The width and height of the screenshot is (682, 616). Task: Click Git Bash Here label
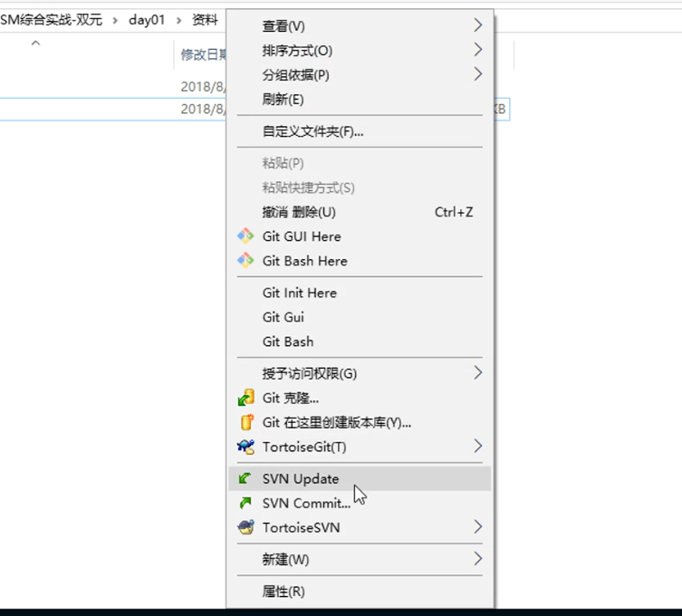(305, 261)
